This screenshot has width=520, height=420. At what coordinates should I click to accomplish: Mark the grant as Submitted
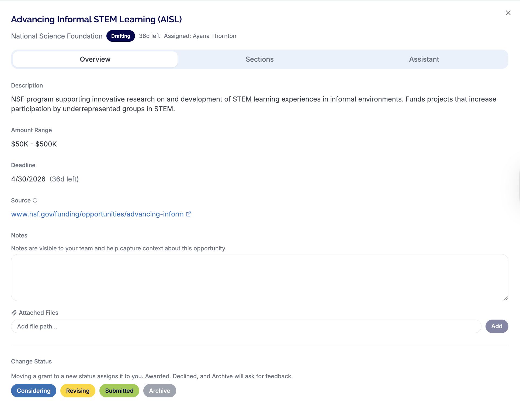point(119,391)
